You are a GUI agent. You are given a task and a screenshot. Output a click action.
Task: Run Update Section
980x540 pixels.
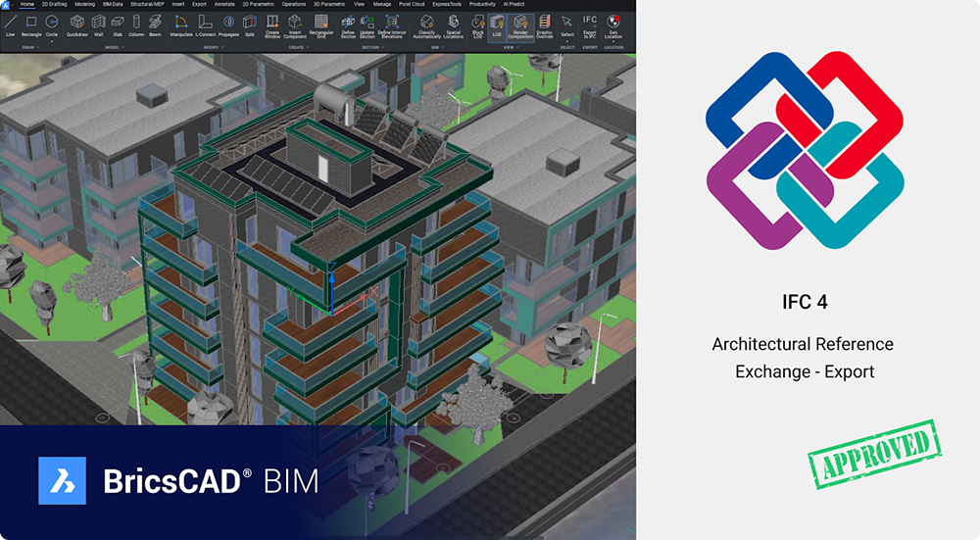[367, 26]
